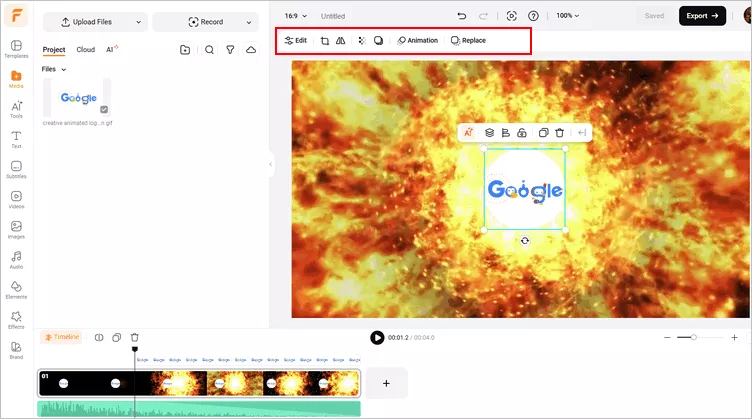The height and width of the screenshot is (419, 752).
Task: Toggle the checkbox on Google gif thumbnail
Action: point(104,109)
